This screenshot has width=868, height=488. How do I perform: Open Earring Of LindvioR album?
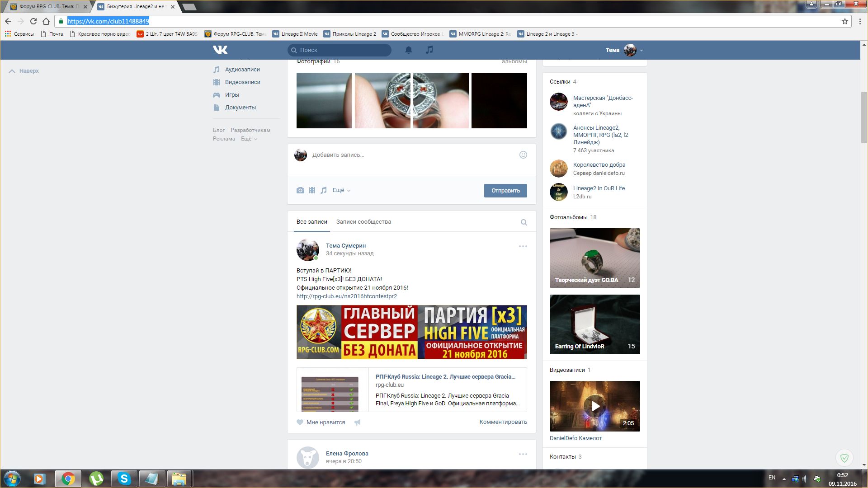[x=595, y=324]
